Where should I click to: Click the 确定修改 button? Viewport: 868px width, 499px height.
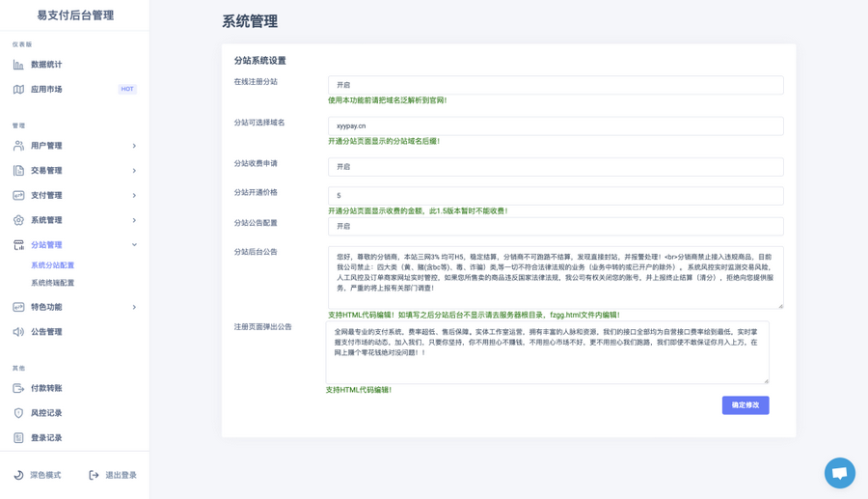745,405
